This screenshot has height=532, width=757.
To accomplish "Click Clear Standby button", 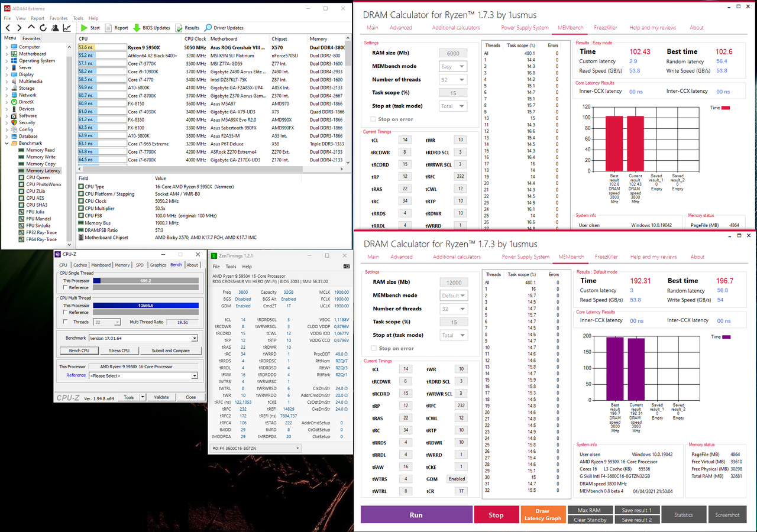I will pos(590,520).
